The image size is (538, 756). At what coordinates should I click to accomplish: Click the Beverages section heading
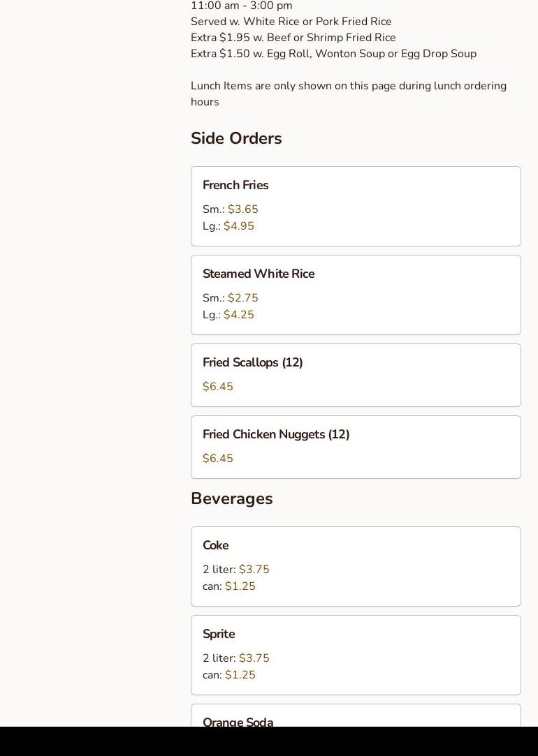(x=231, y=498)
